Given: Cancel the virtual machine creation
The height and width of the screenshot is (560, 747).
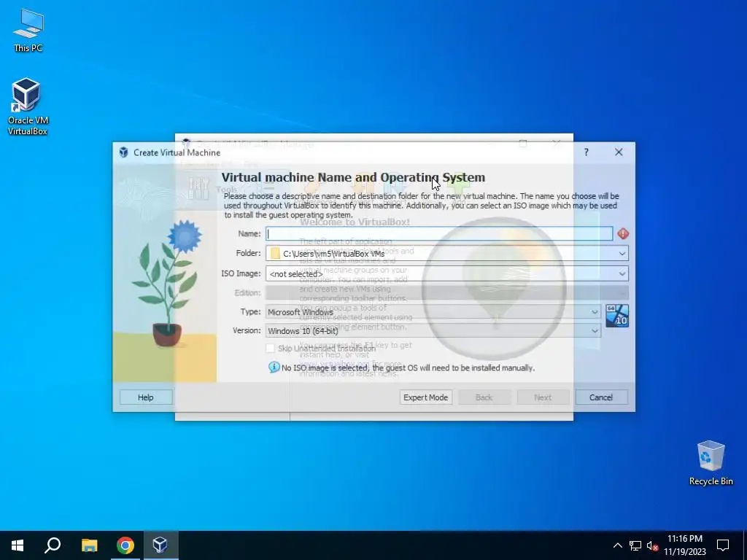Looking at the screenshot, I should click(601, 397).
